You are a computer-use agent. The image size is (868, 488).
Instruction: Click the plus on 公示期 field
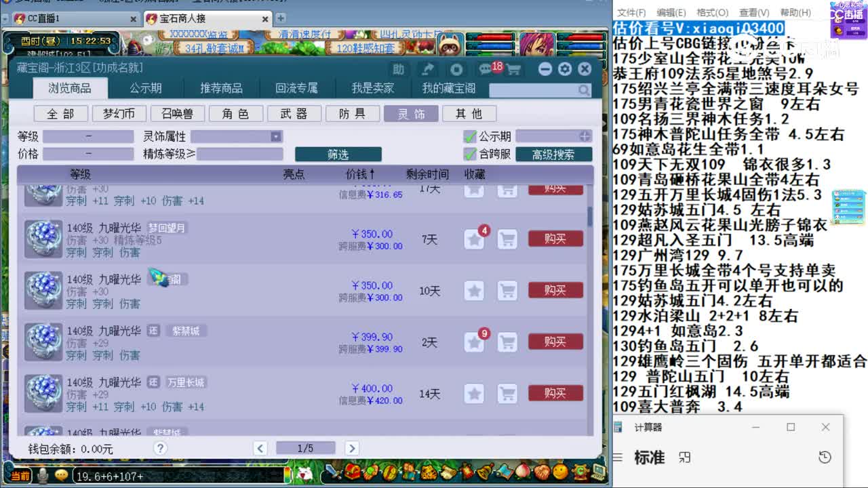585,136
